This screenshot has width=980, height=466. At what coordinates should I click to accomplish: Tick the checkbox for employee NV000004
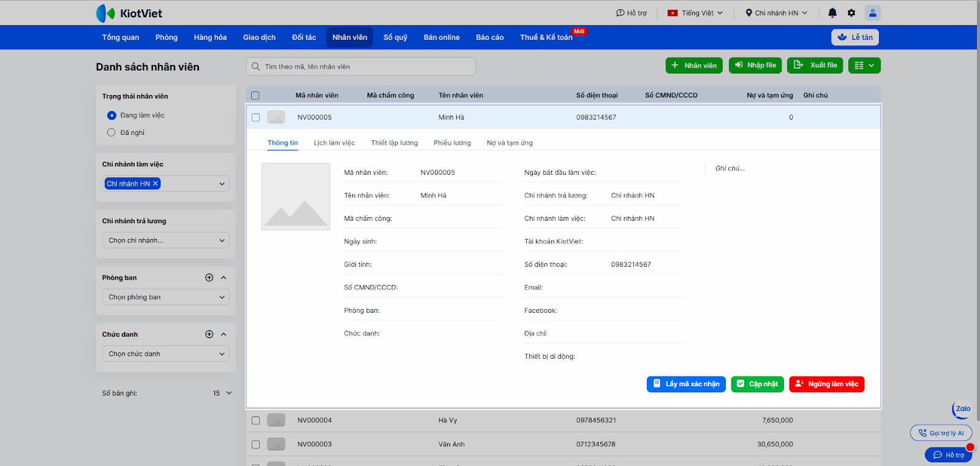click(255, 421)
